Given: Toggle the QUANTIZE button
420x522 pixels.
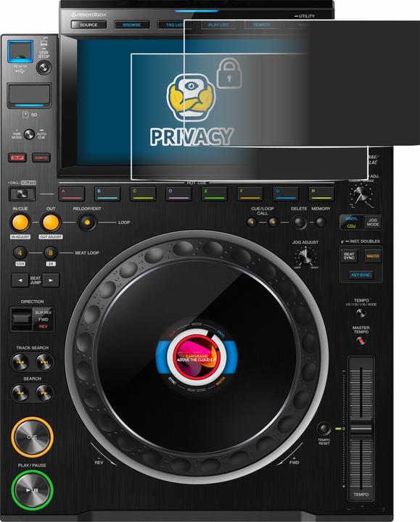Looking at the screenshot, I should (41, 157).
